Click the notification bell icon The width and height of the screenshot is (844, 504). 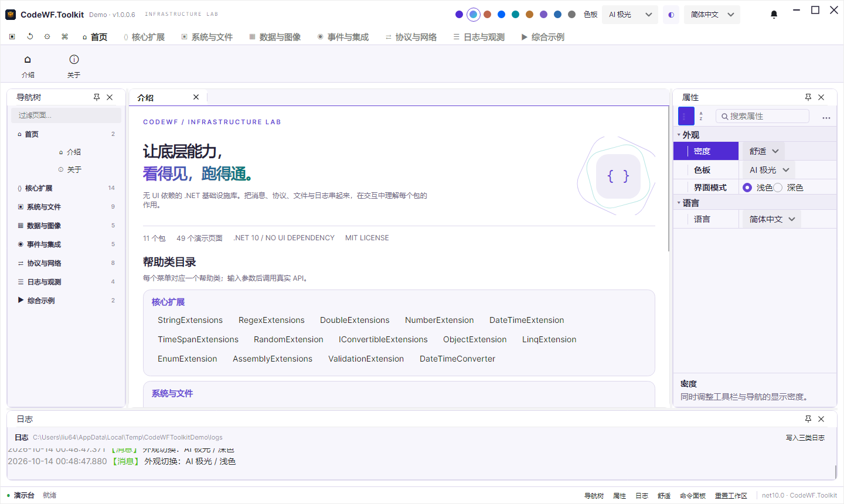(774, 15)
